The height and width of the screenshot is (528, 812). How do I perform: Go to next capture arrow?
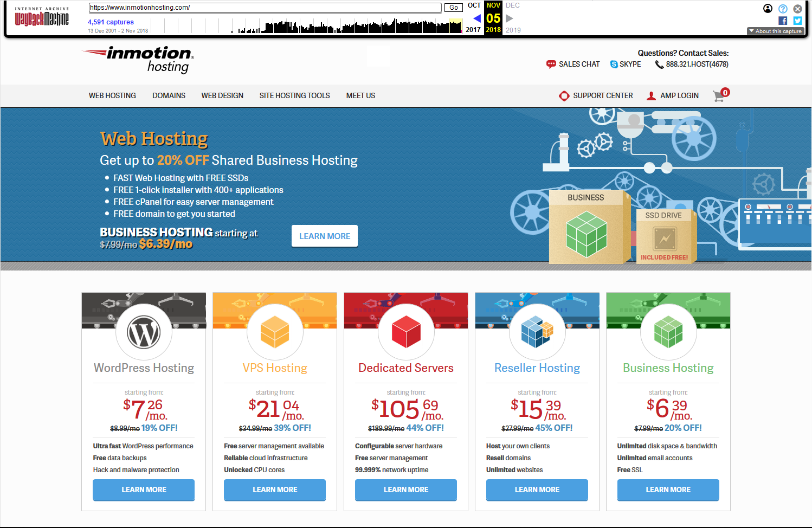(x=510, y=18)
